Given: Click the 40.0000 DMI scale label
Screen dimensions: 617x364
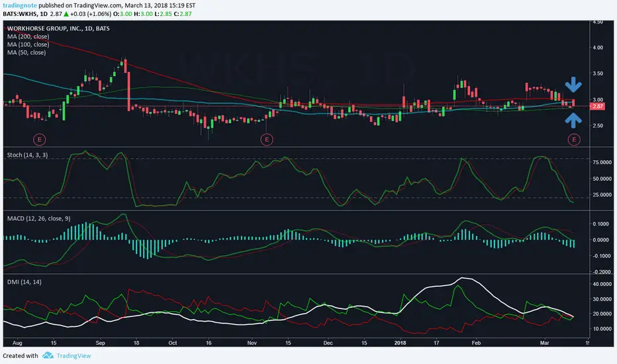Looking at the screenshot, I should tap(602, 284).
